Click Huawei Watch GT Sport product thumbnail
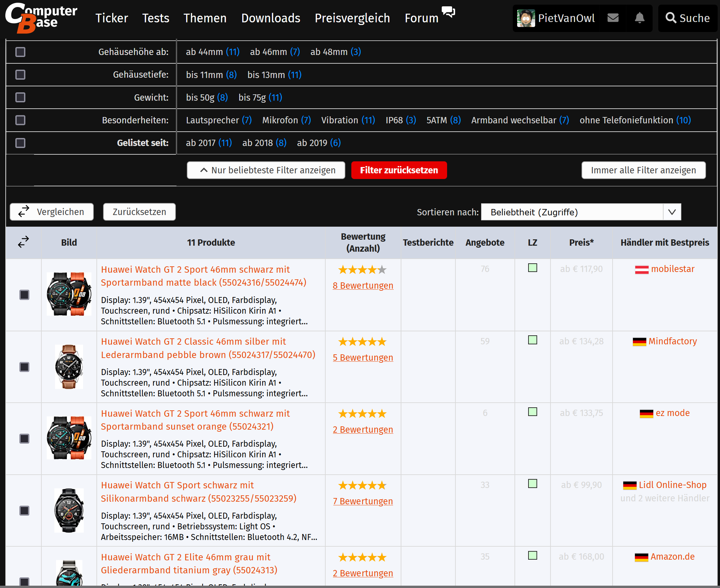720x588 pixels. click(69, 510)
